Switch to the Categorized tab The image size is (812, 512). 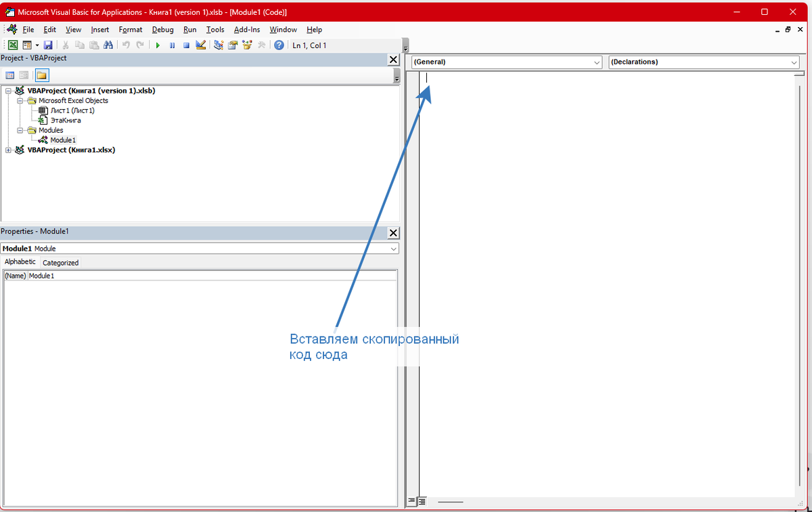pos(60,263)
